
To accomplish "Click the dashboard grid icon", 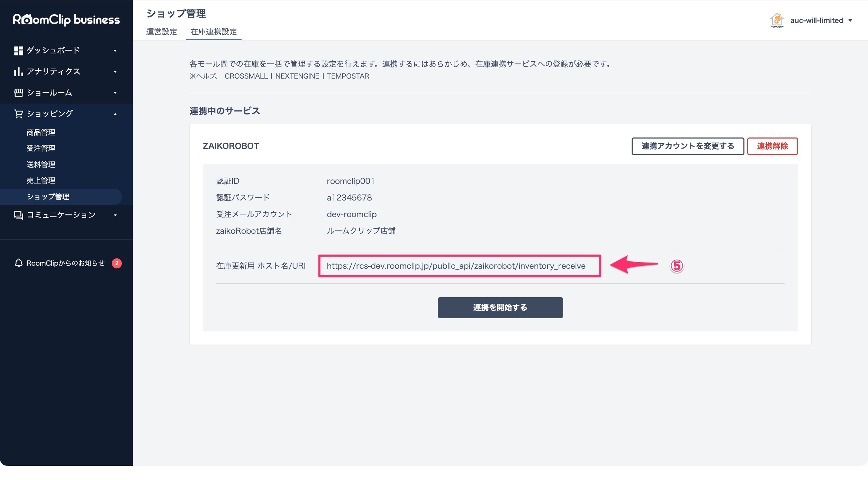I will click(x=18, y=51).
